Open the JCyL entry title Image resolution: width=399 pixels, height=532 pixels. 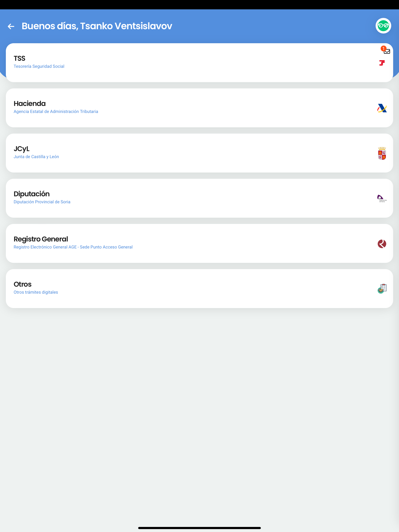(22, 149)
